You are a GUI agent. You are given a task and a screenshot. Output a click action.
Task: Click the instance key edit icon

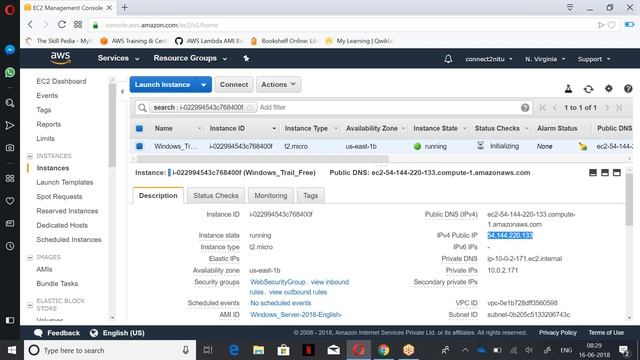(583, 146)
